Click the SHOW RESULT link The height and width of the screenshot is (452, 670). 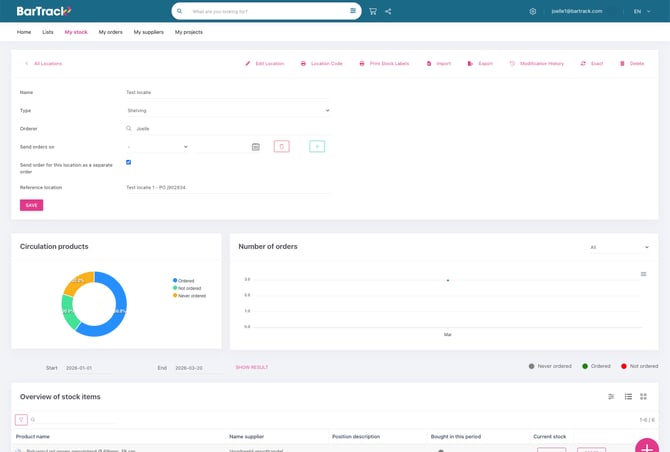[252, 368]
